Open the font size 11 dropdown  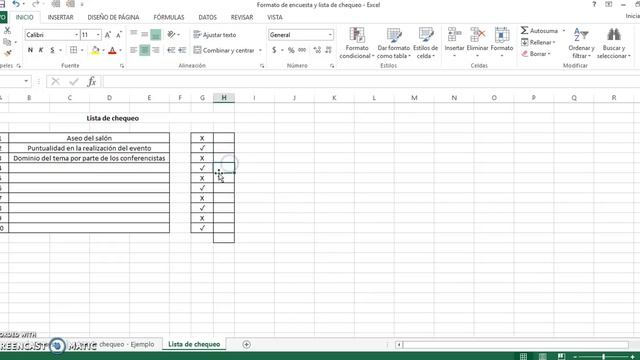tap(98, 35)
